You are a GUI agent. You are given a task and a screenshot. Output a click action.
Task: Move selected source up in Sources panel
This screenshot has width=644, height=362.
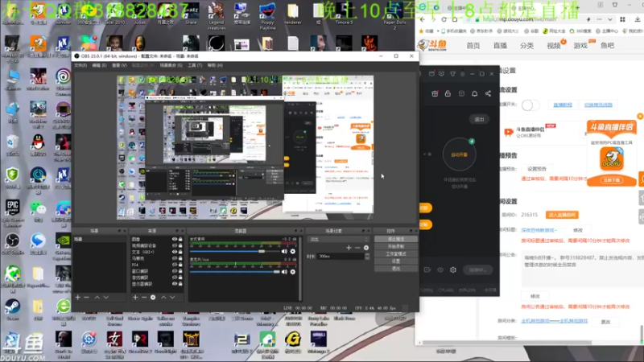163,297
